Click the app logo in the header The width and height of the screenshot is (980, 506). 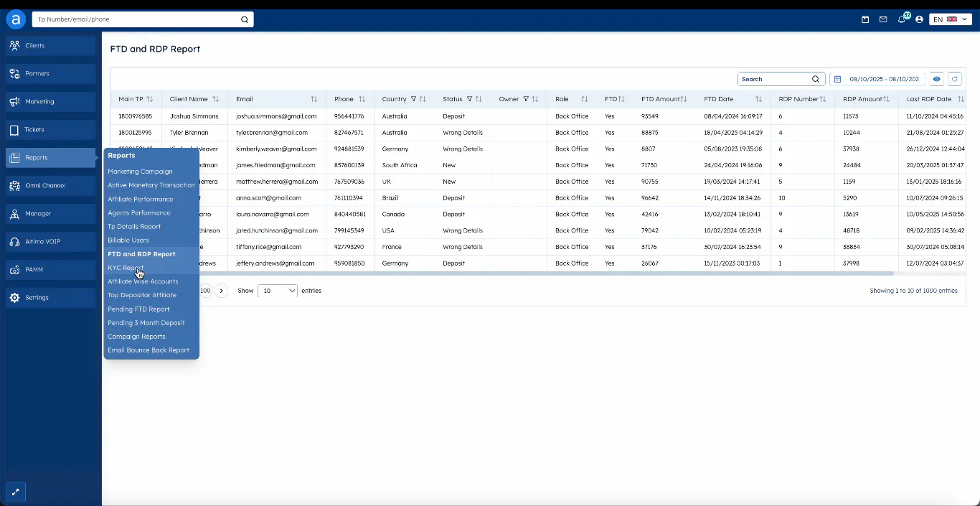15,19
